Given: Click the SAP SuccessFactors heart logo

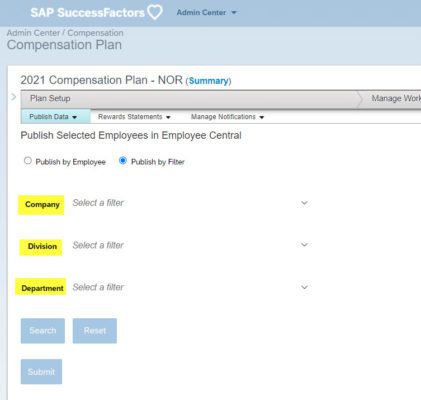Looking at the screenshot, I should pos(155,12).
